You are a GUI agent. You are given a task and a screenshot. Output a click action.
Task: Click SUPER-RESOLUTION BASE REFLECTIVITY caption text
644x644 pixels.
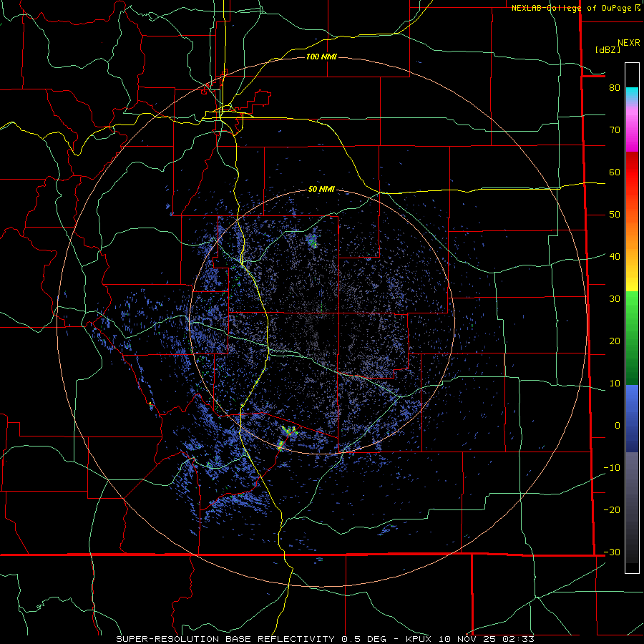click(225, 639)
